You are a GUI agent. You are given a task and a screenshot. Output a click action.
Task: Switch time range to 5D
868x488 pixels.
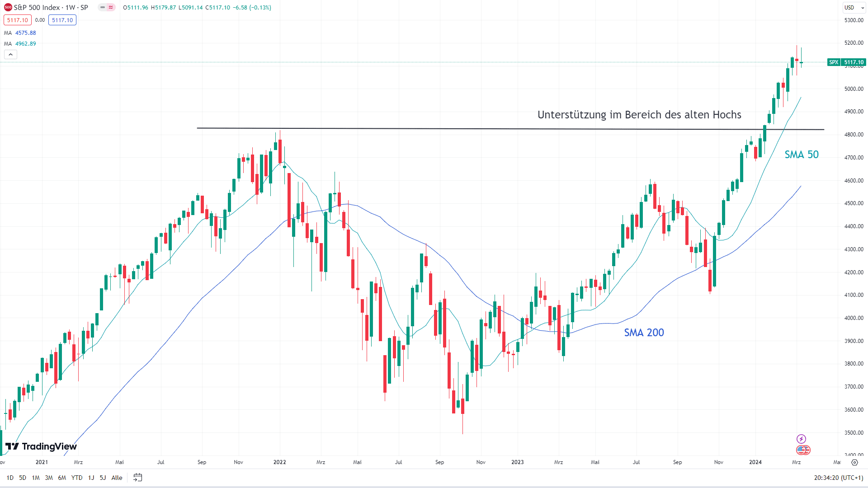(23, 478)
